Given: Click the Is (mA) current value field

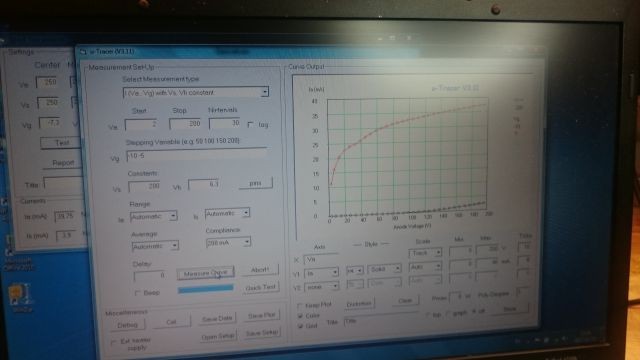Looking at the screenshot, I should pos(66,235).
